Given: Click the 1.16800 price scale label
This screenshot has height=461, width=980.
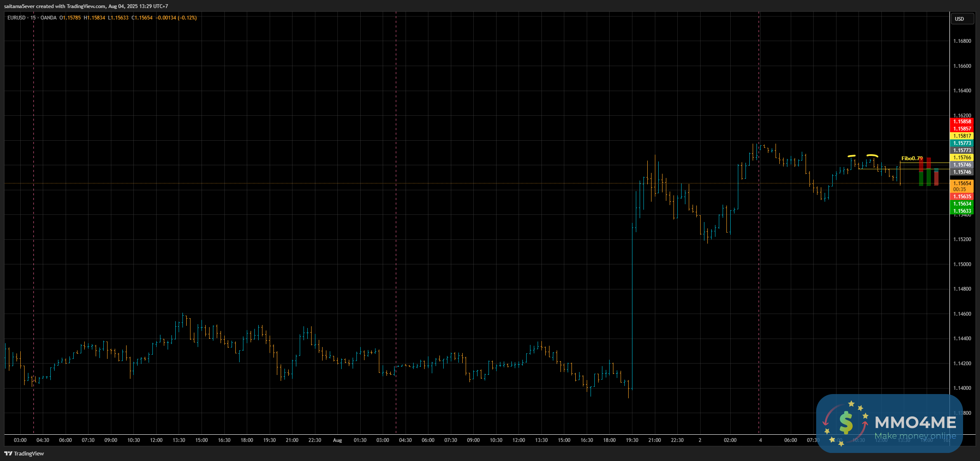Looking at the screenshot, I should tap(962, 41).
